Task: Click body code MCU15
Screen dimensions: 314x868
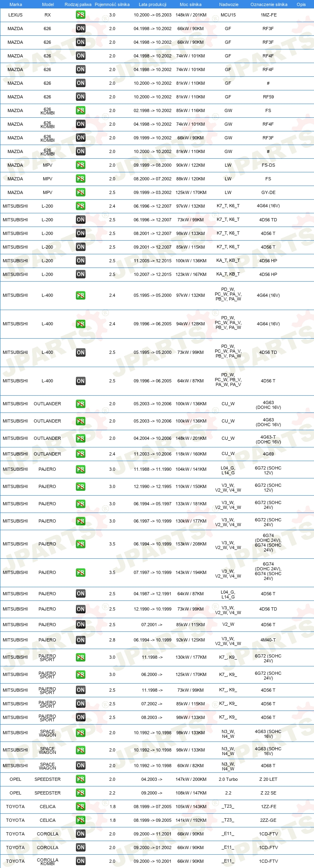Action: (228, 15)
